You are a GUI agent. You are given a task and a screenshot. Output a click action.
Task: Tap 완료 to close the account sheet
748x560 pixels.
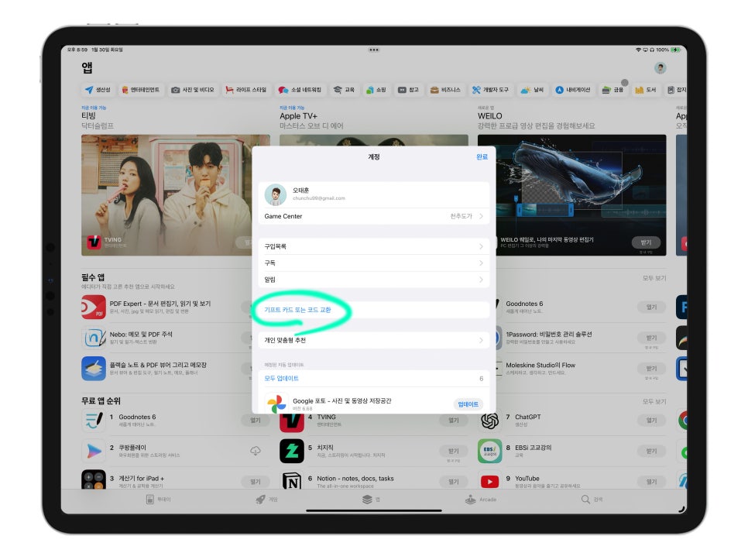tap(482, 157)
